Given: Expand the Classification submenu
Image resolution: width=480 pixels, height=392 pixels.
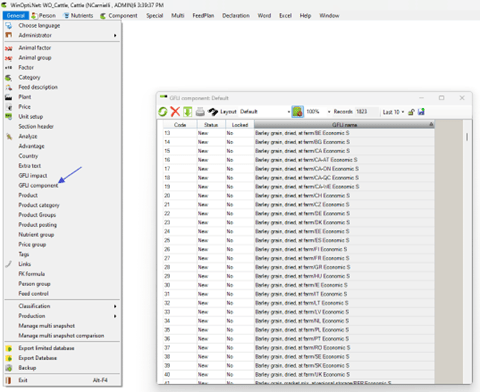Looking at the screenshot, I should [62, 306].
